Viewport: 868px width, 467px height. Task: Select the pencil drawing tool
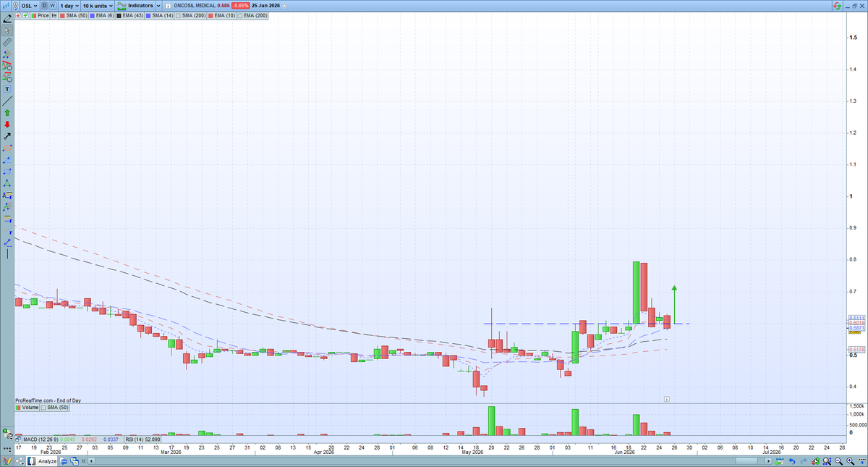click(7, 19)
